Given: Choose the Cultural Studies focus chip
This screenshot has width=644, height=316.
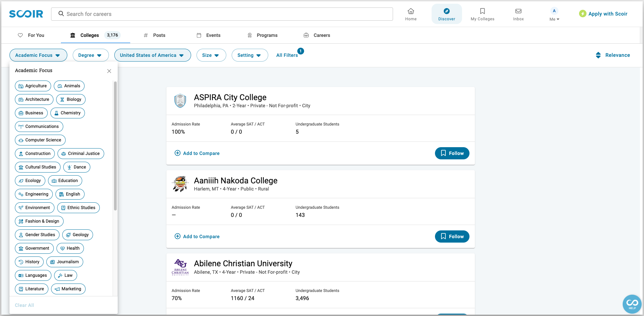Looking at the screenshot, I should (38, 167).
